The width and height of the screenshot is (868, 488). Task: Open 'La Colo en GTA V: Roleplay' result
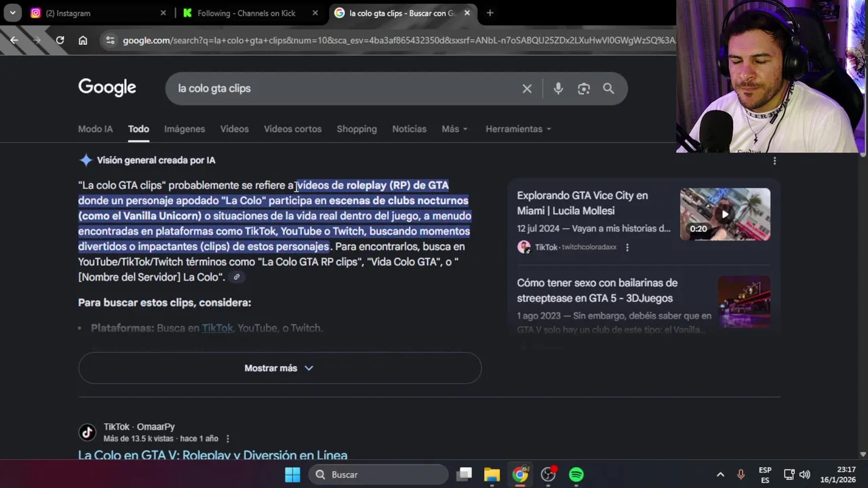213,455
